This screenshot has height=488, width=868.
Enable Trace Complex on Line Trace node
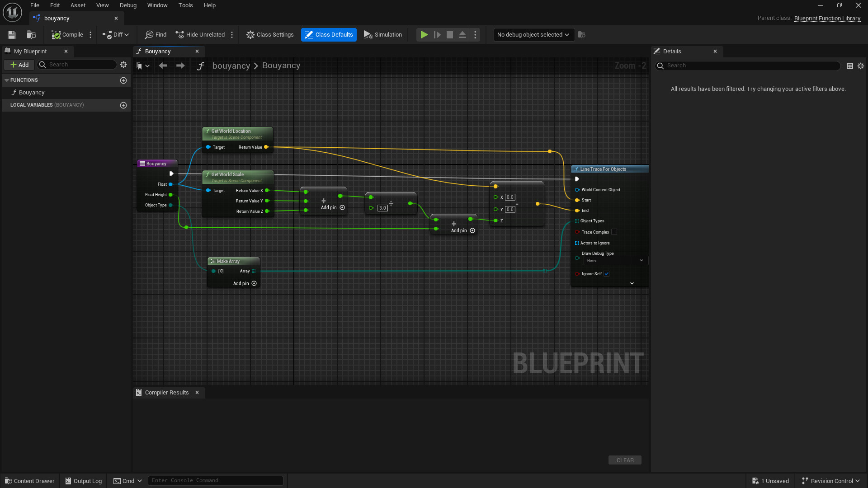pos(614,232)
